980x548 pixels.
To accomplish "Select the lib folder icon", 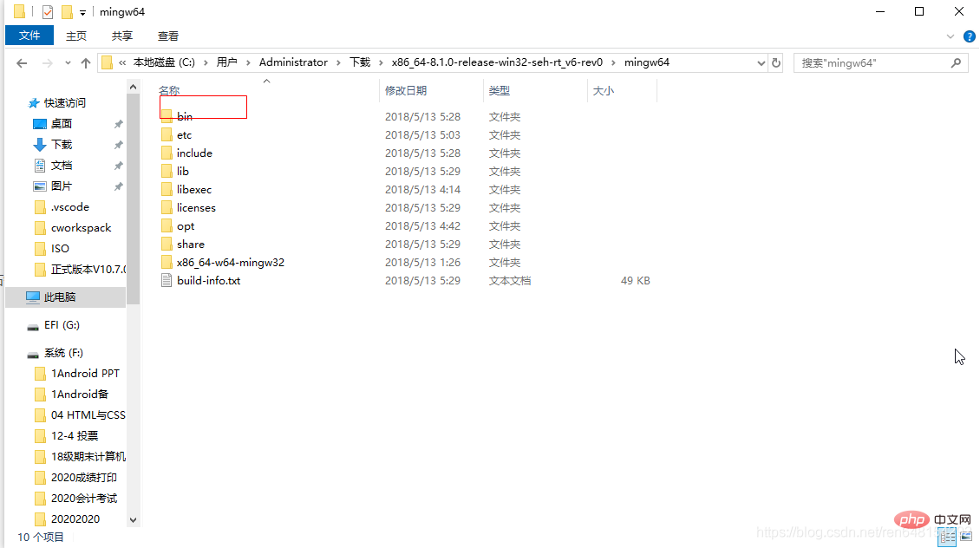I will click(167, 171).
